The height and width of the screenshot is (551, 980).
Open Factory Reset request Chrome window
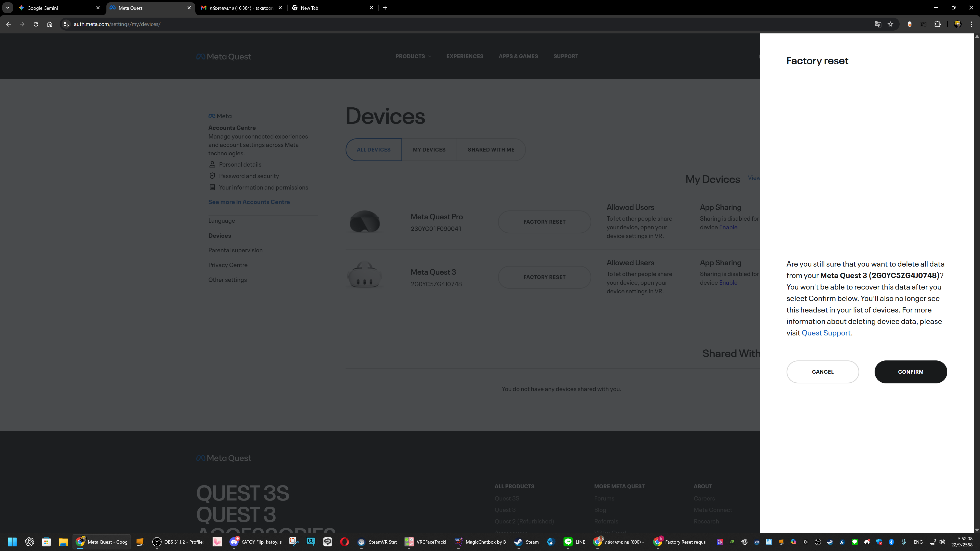(679, 542)
